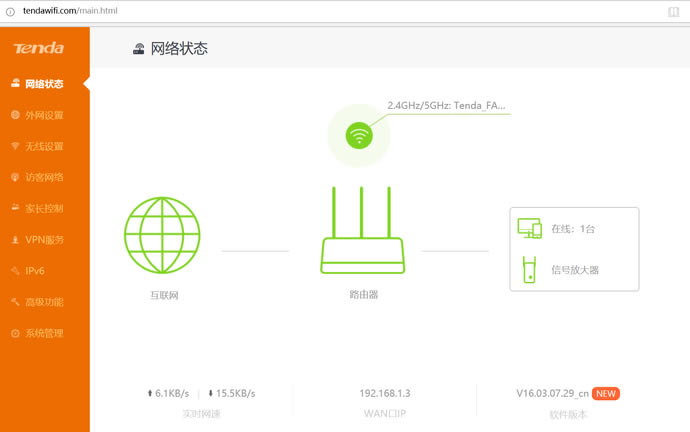
Task: Open 高级功能 in the sidebar
Action: click(44, 302)
